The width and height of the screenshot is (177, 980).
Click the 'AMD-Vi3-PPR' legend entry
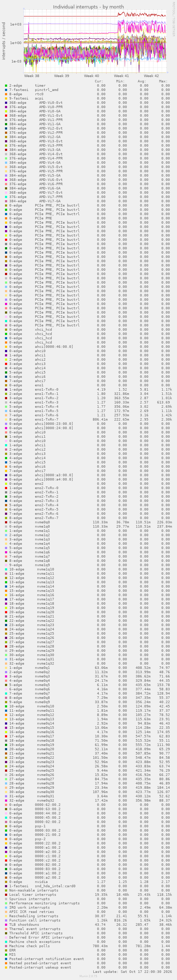[51, 145]
